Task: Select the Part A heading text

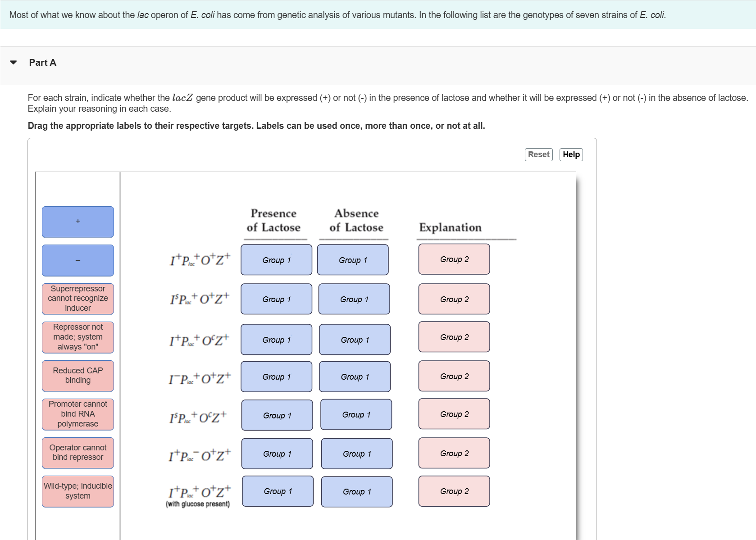Action: click(x=42, y=62)
